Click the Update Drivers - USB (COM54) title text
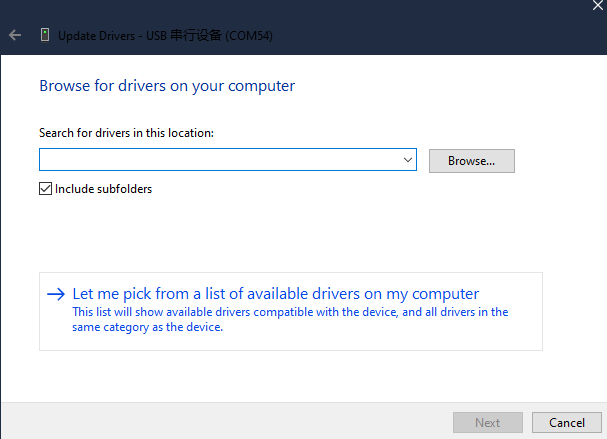 (165, 36)
